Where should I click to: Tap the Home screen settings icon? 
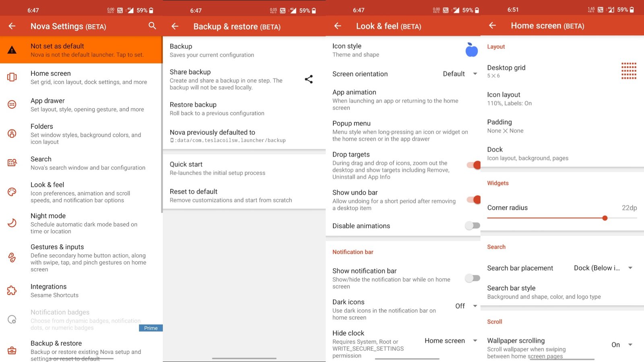[12, 77]
